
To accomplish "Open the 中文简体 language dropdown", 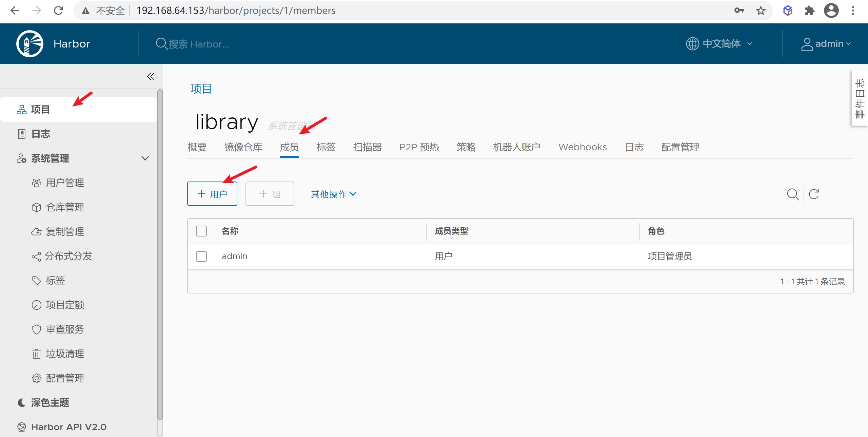I will pyautogui.click(x=719, y=43).
